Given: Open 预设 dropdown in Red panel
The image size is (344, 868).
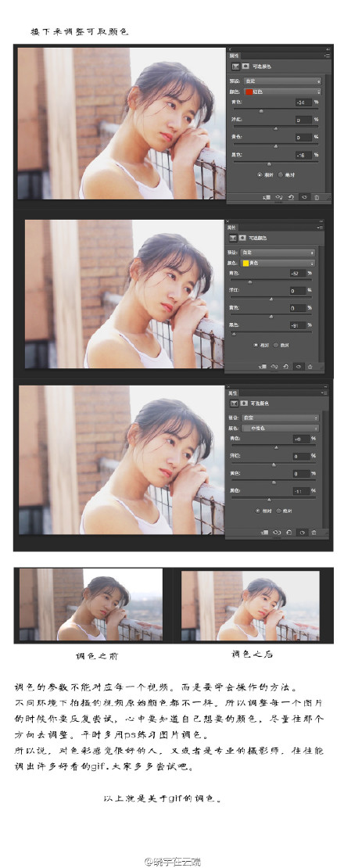Looking at the screenshot, I should 283,81.
